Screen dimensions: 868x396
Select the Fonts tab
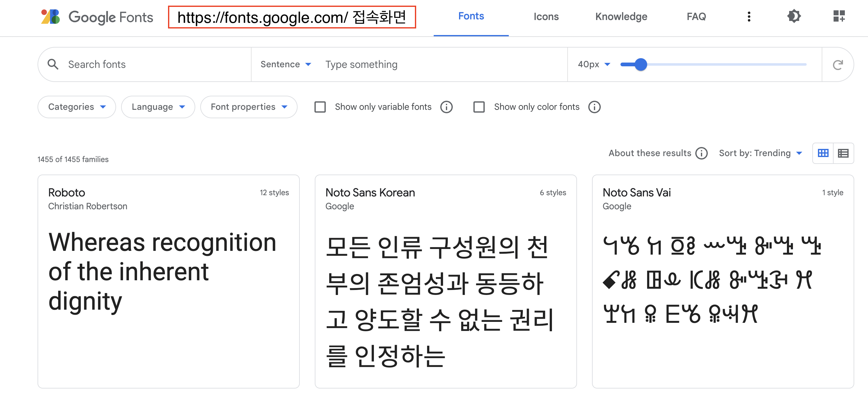click(471, 16)
